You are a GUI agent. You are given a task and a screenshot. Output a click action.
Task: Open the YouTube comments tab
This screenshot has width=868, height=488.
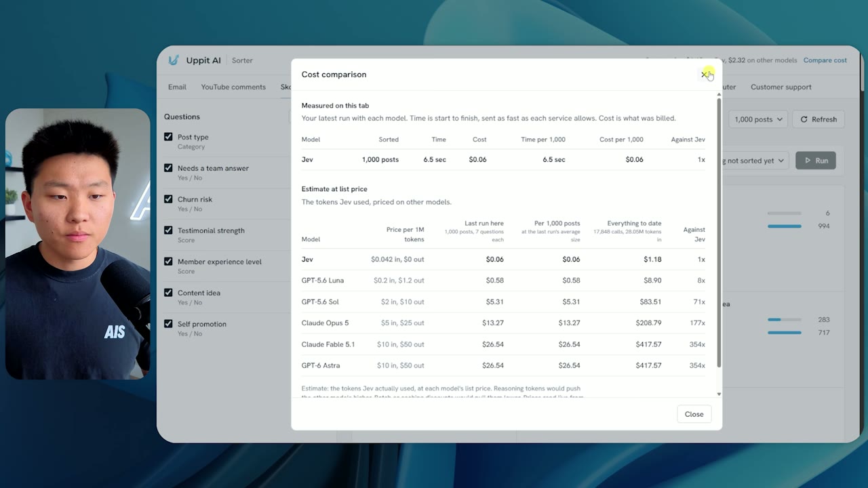point(233,87)
